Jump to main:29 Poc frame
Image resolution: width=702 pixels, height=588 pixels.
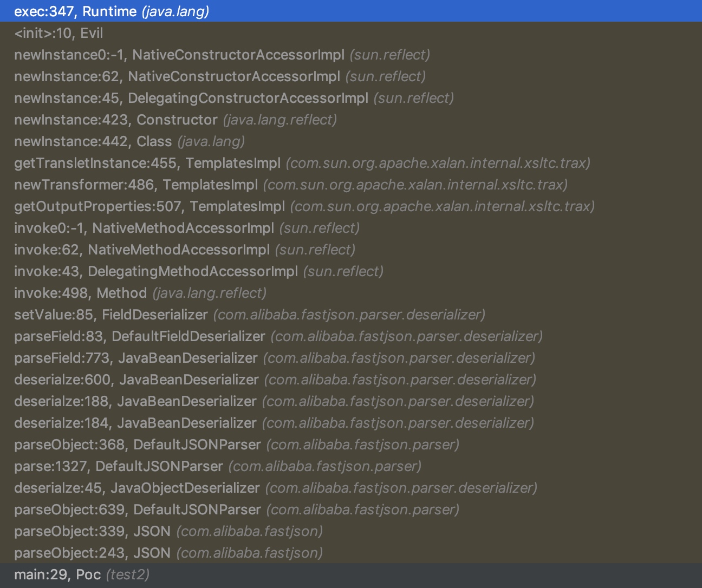351,574
